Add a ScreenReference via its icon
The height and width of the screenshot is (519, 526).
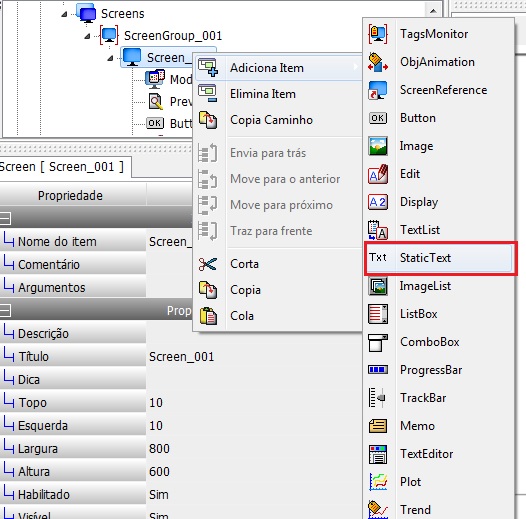pos(378,90)
